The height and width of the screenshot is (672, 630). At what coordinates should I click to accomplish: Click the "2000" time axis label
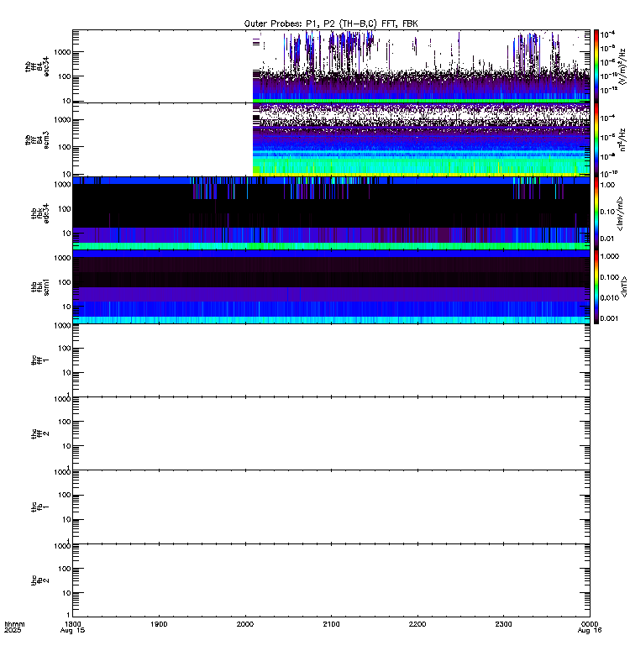(x=245, y=624)
